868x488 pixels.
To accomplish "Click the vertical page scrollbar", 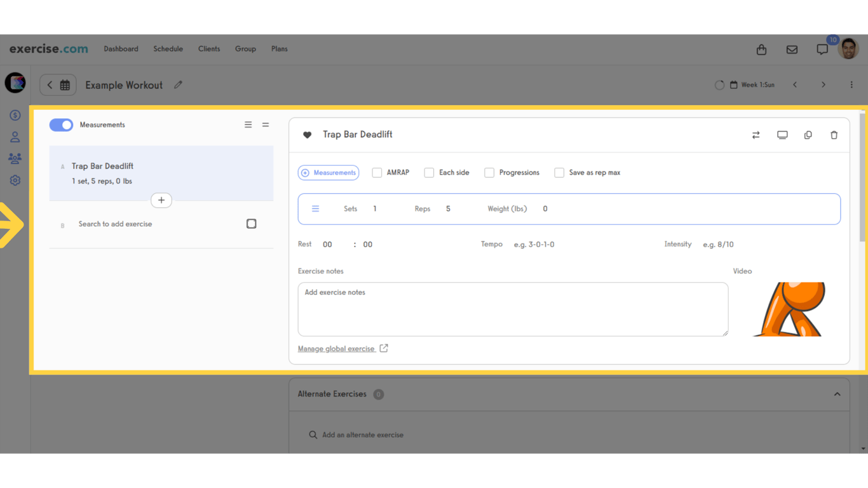I will pyautogui.click(x=862, y=178).
